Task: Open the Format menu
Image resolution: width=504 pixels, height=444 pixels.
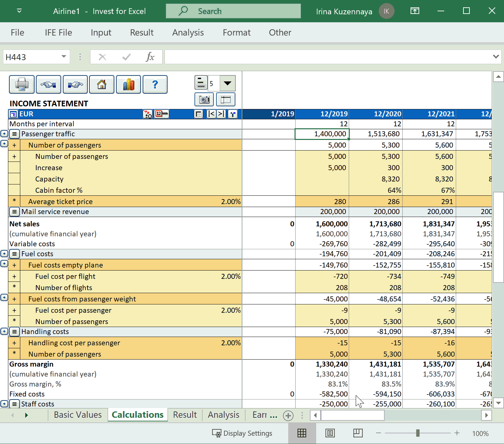Action: click(237, 33)
